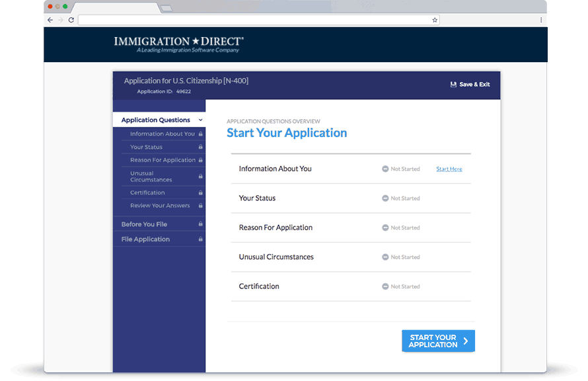The width and height of the screenshot is (588, 381).
Task: Click the Immigration Direct logo
Action: pyautogui.click(x=179, y=44)
